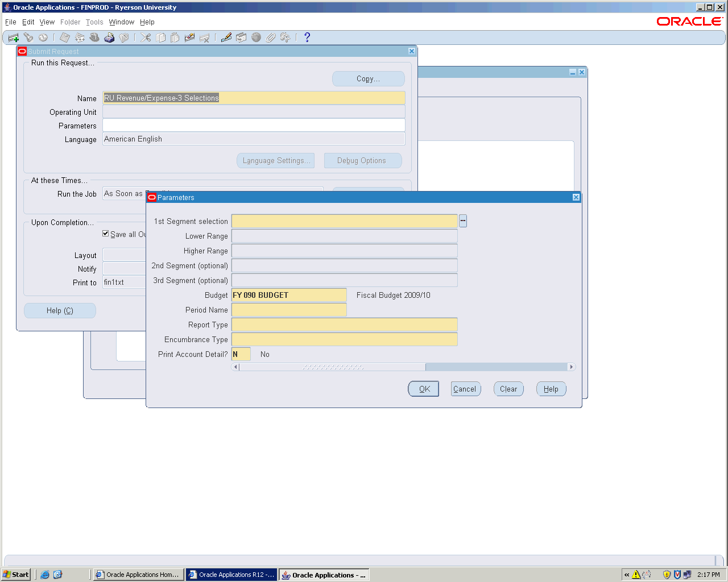This screenshot has height=582, width=728.
Task: Click the Print toolbar icon
Action: point(109,38)
